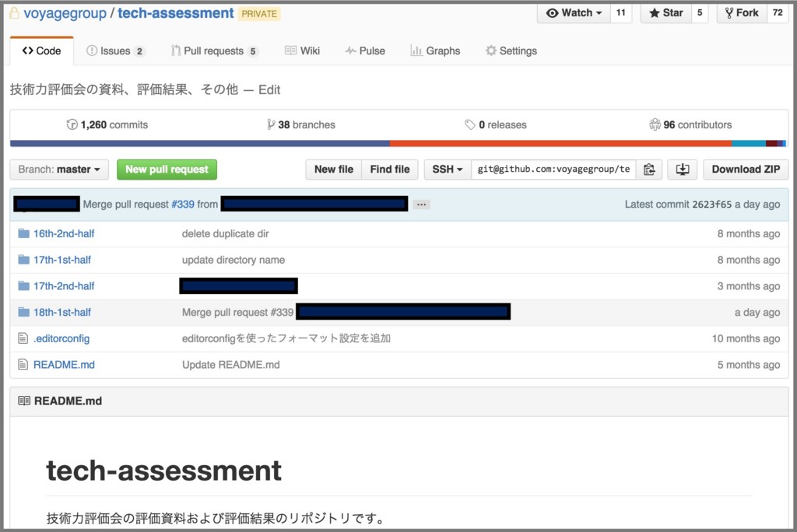797x532 pixels.
Task: Click the clone URL input field
Action: [x=553, y=170]
